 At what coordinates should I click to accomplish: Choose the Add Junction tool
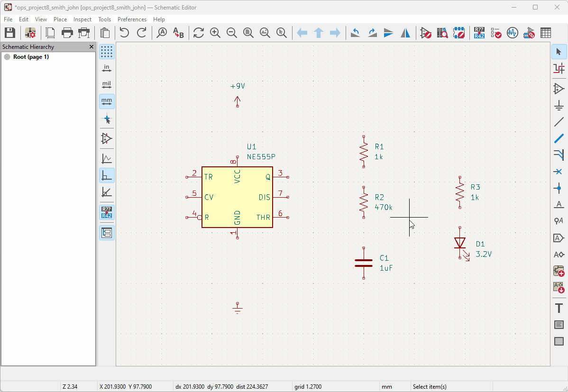(x=559, y=188)
